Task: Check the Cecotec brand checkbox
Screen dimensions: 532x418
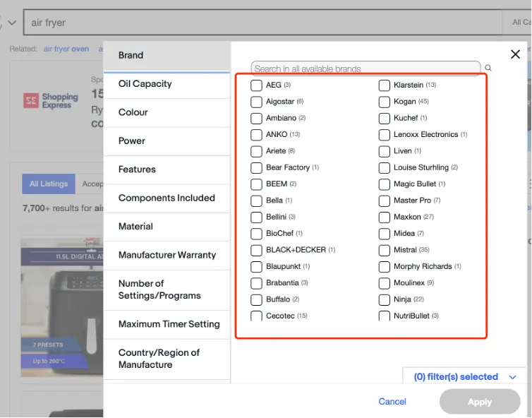Action: pyautogui.click(x=256, y=316)
